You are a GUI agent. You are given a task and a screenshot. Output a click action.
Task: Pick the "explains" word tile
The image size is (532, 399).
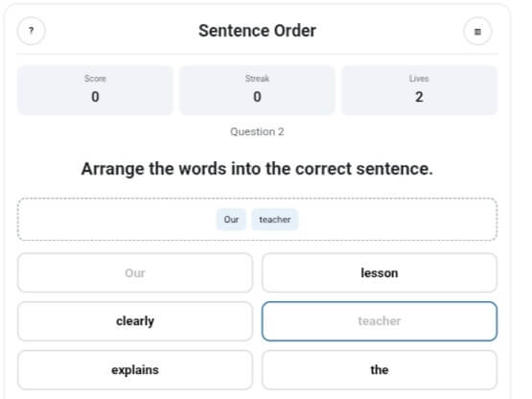coord(135,370)
